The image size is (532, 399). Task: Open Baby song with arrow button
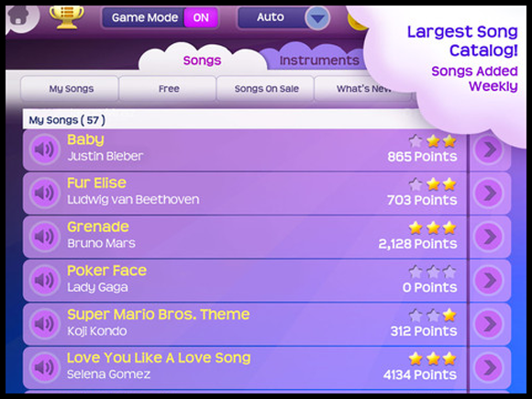(x=489, y=149)
